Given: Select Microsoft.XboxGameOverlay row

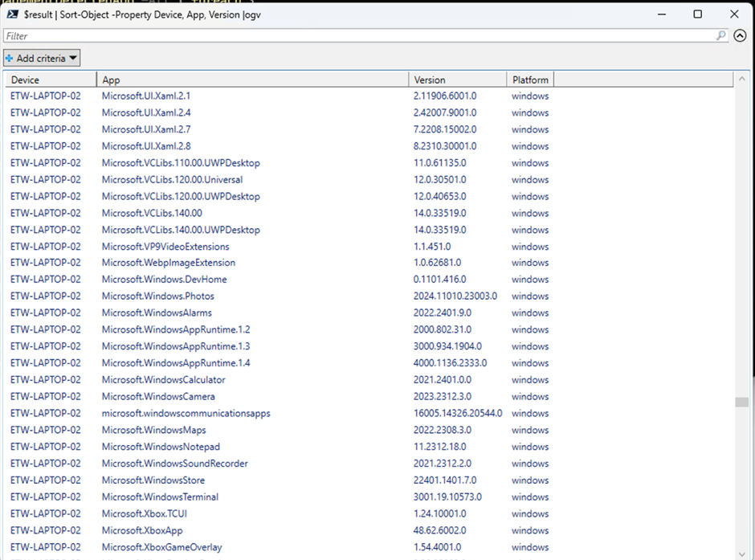Looking at the screenshot, I should pos(369,547).
